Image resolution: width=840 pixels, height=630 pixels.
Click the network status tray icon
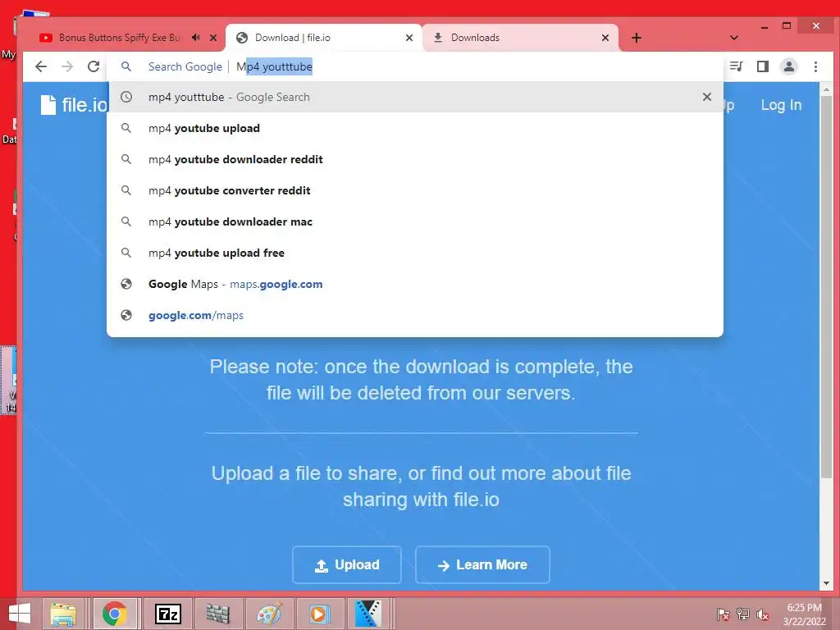point(743,614)
